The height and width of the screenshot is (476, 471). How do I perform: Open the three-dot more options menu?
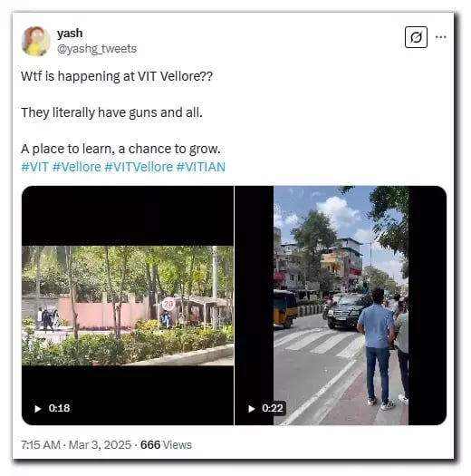tap(440, 37)
